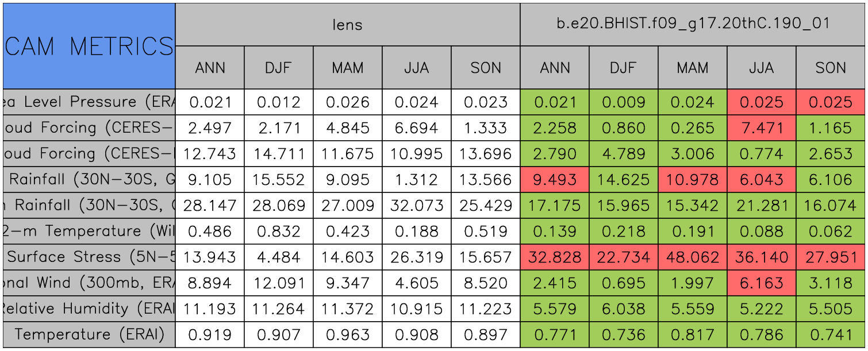Viewport: 868px width, 351px height.
Task: Select the Surface Stress row label
Action: (x=89, y=257)
